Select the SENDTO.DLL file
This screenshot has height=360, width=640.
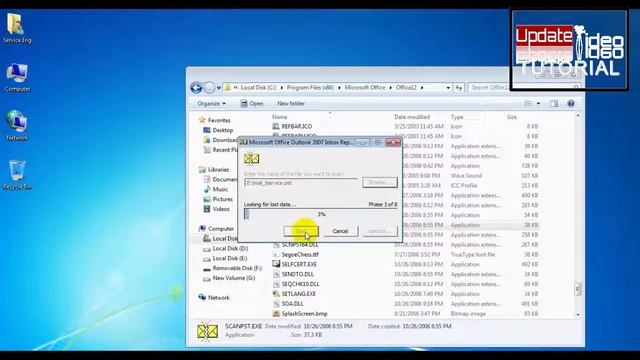298,274
